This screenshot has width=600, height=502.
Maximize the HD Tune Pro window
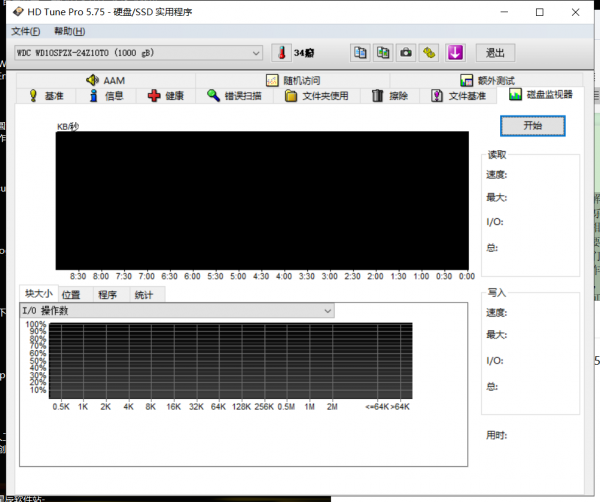(x=540, y=12)
